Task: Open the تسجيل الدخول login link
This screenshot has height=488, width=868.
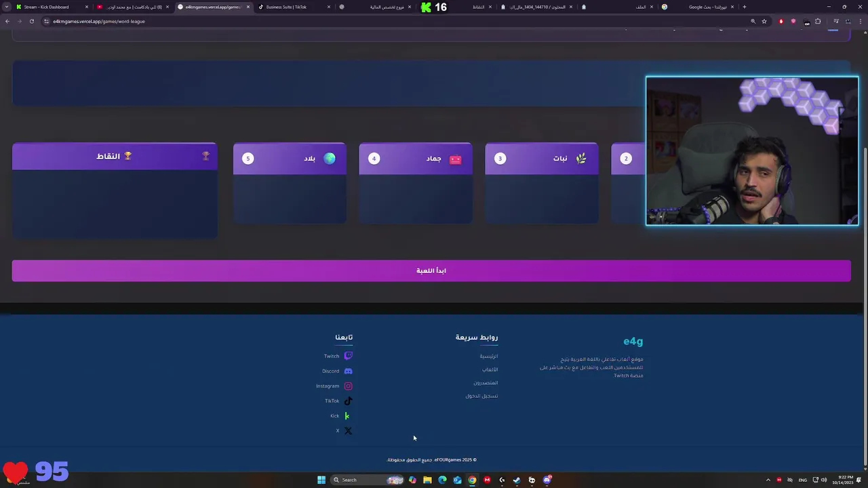Action: (481, 396)
